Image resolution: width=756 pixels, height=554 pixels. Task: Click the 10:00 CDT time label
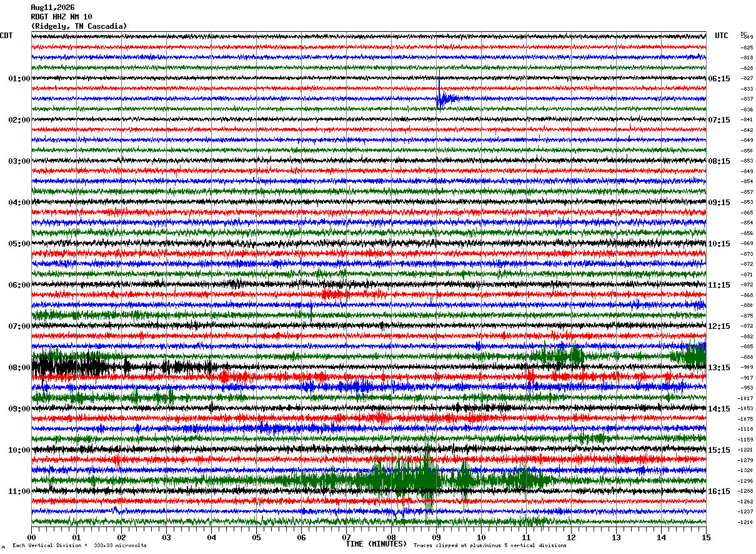pos(19,450)
